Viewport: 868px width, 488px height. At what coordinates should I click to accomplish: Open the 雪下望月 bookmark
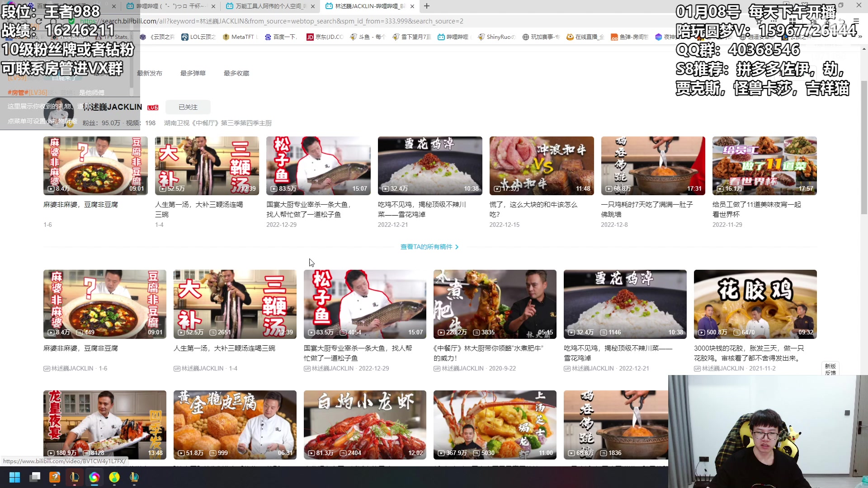click(x=411, y=37)
